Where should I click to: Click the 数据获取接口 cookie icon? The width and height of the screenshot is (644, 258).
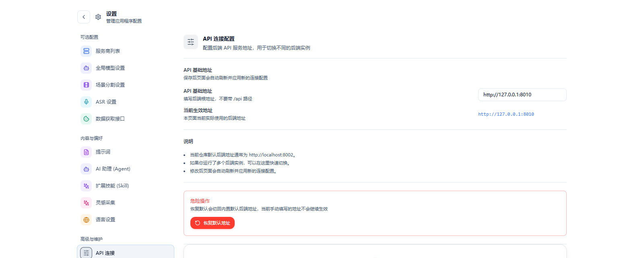click(86, 119)
